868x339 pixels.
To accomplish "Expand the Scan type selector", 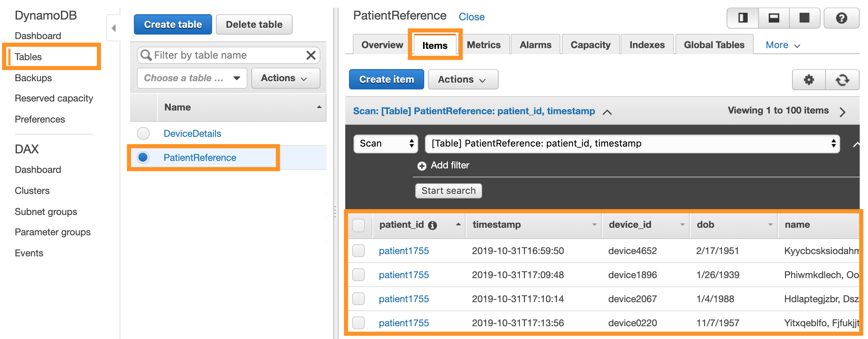I will 385,144.
